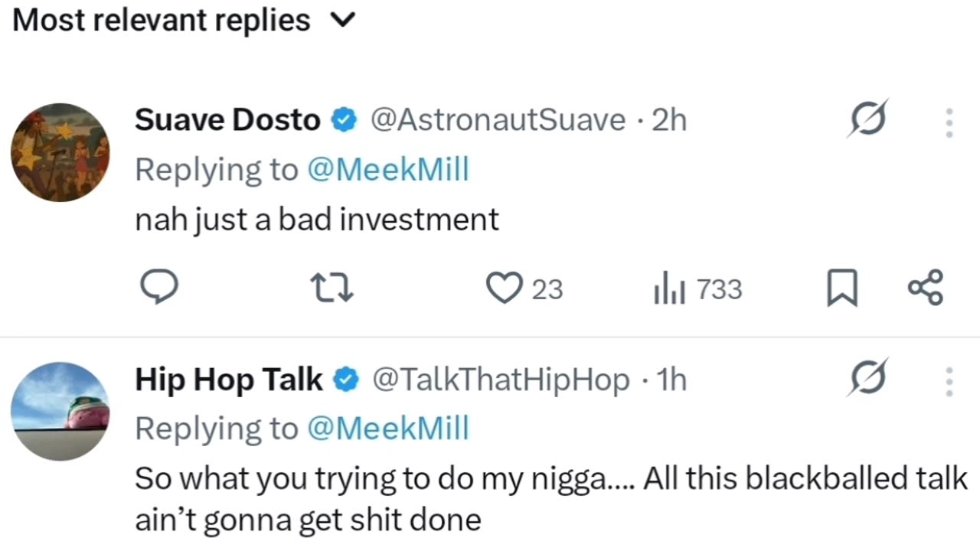View analytics showing 733 views
Image resolution: width=980 pixels, height=551 pixels.
697,289
